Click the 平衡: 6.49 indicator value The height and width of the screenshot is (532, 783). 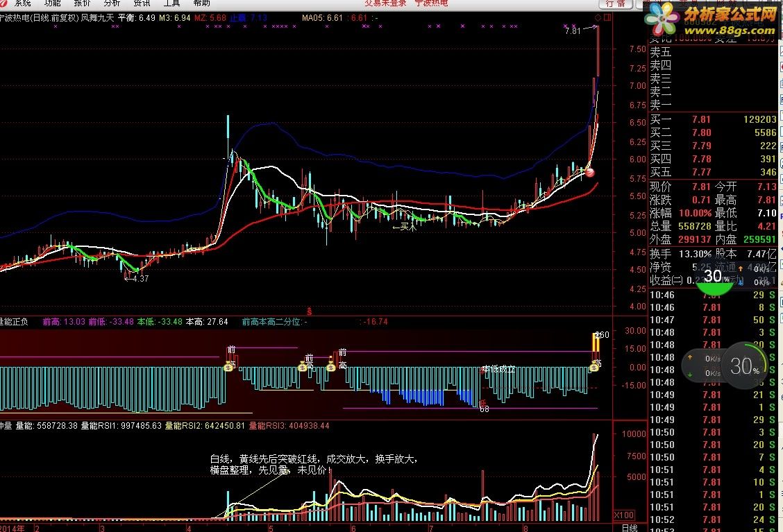point(137,18)
